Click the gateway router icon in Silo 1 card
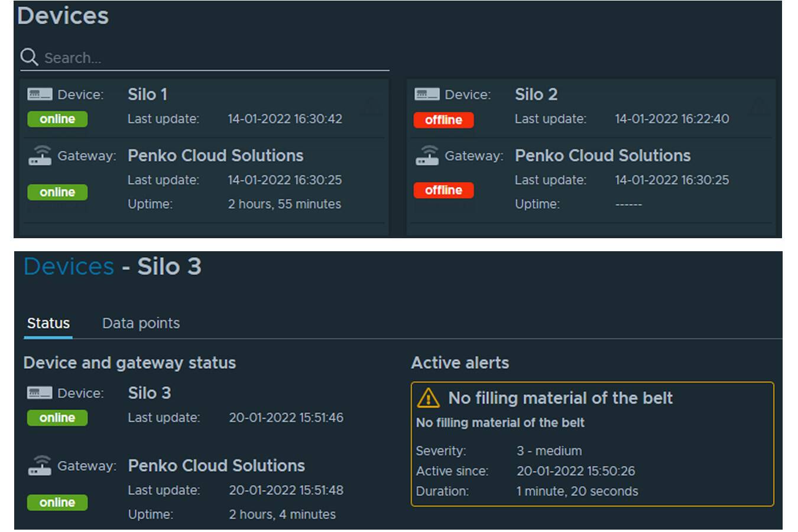The height and width of the screenshot is (532, 798). (40, 155)
